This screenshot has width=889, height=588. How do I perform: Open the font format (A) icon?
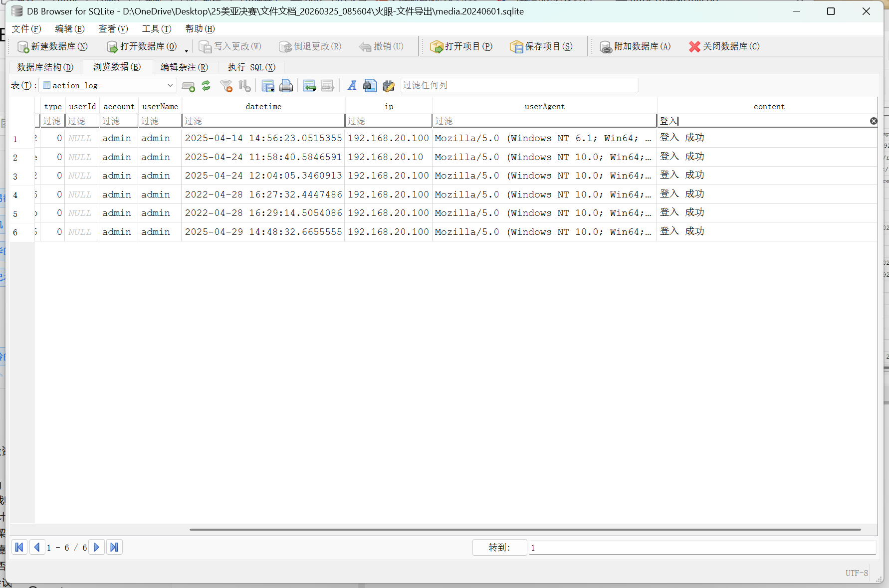point(352,86)
